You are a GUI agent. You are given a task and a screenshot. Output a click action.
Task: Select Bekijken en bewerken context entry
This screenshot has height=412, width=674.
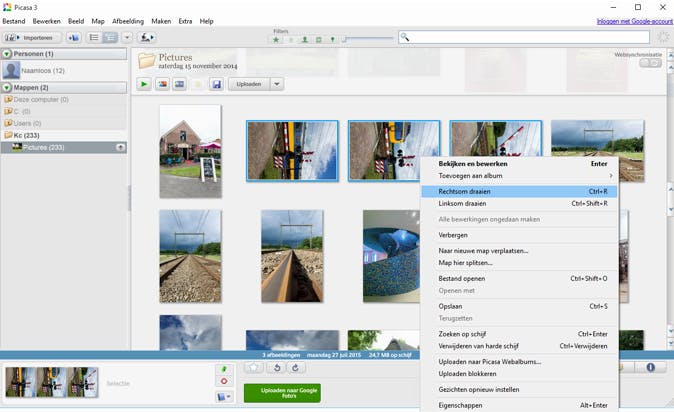click(x=519, y=163)
